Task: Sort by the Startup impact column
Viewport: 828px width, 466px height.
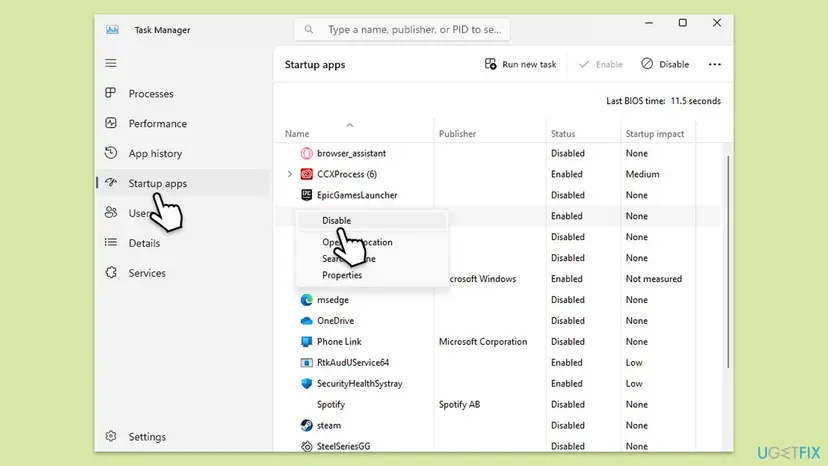Action: [655, 134]
